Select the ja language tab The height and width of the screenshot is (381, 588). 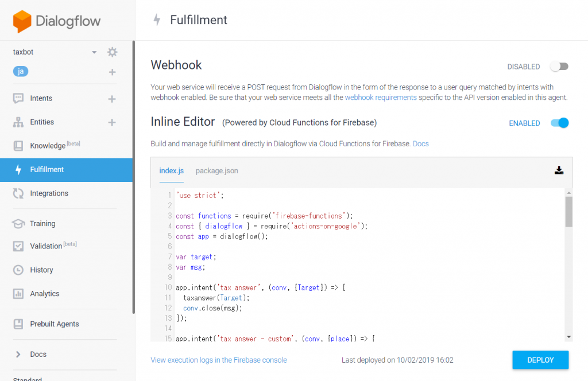click(21, 71)
